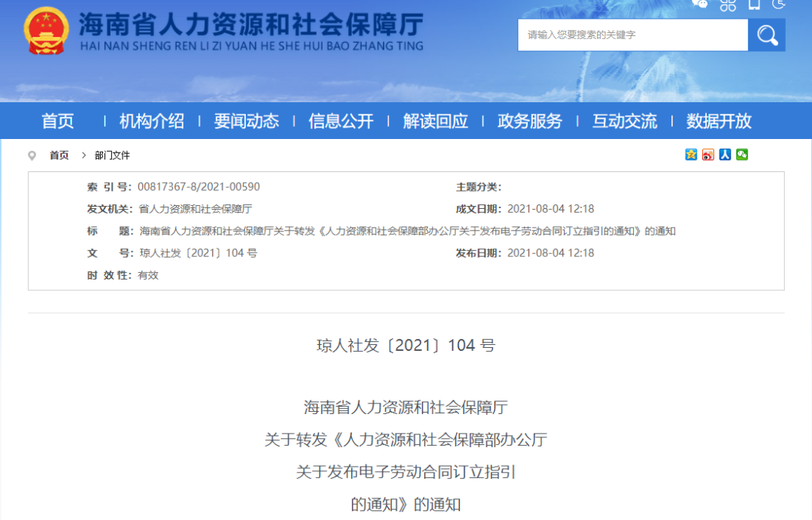Open the mobile phone version icon
The width and height of the screenshot is (812, 520).
coord(754,4)
